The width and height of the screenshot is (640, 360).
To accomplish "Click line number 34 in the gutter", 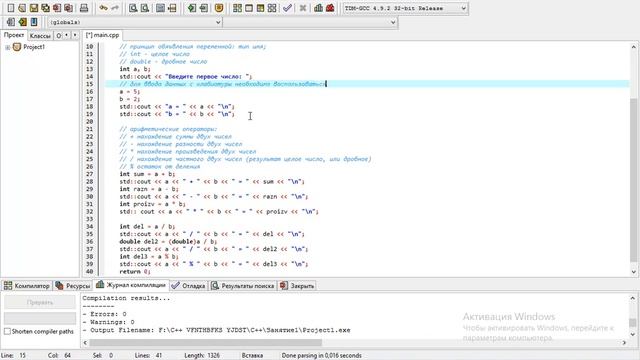I will [x=89, y=227].
